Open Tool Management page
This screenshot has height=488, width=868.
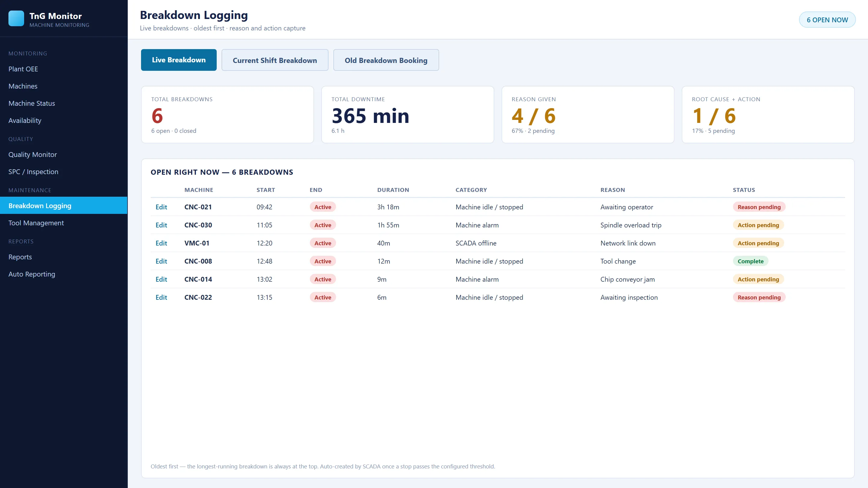[x=64, y=223]
